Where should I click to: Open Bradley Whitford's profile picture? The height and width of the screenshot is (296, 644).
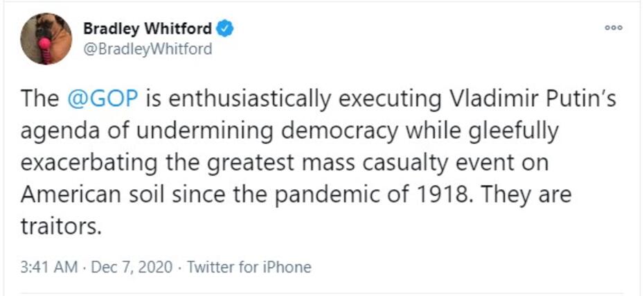[46, 39]
